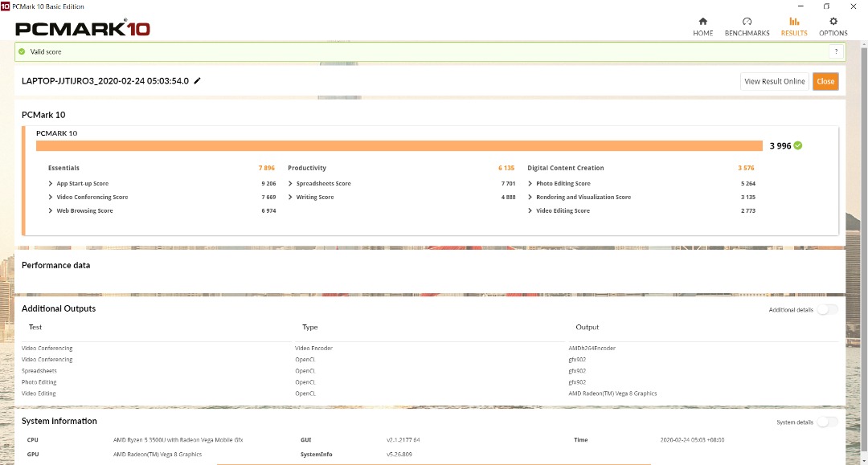Click the Spreadsheets value 7 701
This screenshot has height=465, width=868.
click(x=508, y=184)
